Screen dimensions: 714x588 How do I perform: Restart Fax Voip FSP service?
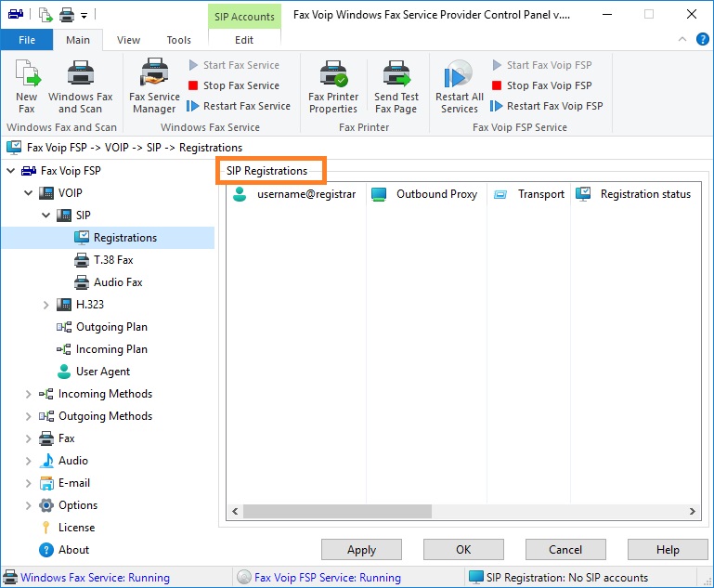click(x=547, y=106)
